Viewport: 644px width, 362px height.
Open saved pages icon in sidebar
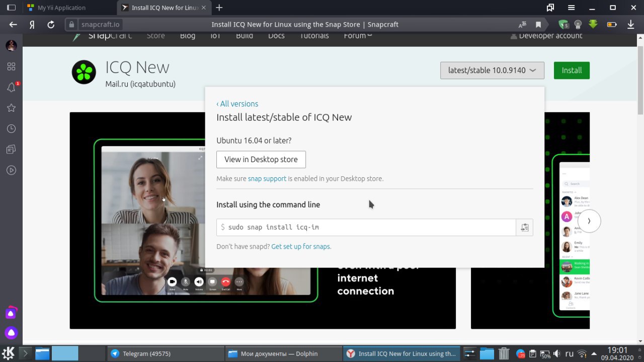(x=11, y=150)
